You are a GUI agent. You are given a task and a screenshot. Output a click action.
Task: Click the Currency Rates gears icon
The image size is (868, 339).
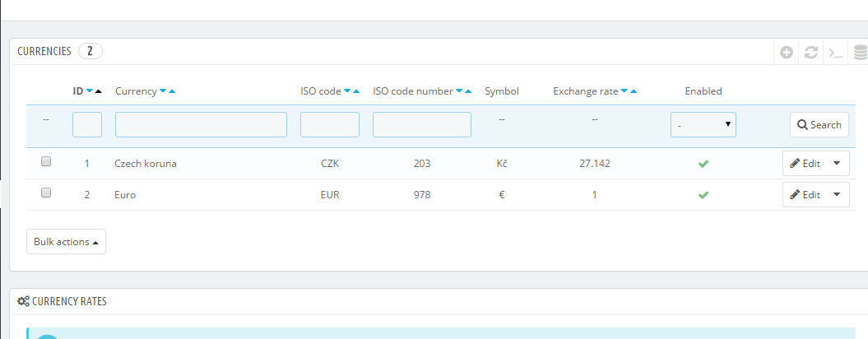(23, 301)
